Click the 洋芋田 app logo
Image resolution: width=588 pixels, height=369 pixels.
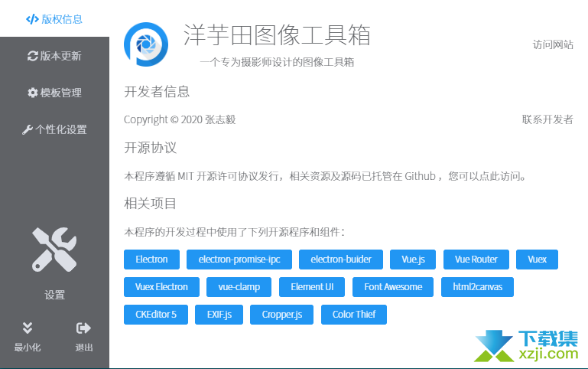[x=146, y=44]
